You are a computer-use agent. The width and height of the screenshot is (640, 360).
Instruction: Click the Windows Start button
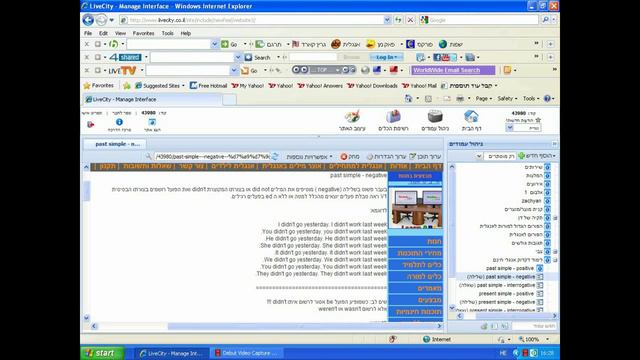(103, 353)
